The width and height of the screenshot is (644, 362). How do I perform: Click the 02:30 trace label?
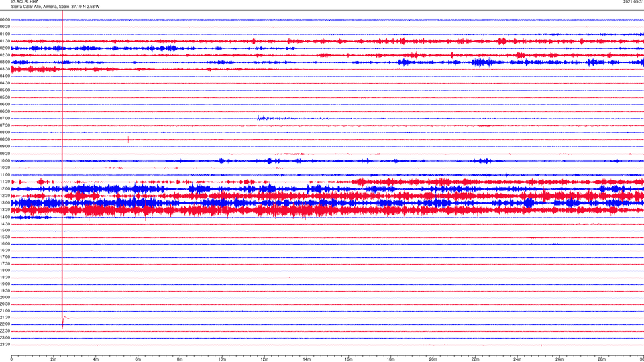tap(5, 55)
